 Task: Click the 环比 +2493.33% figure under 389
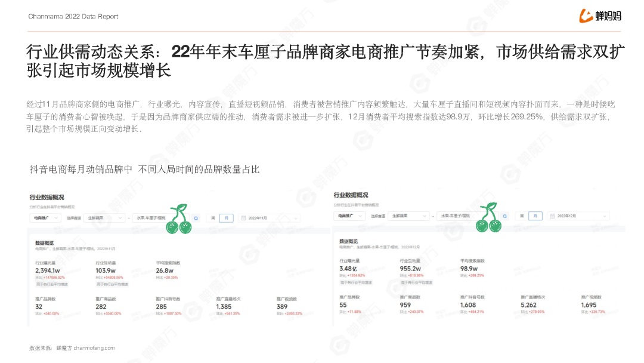pos(290,313)
